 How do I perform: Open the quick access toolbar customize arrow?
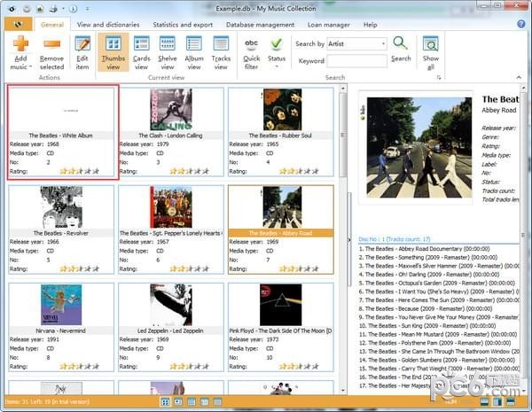(88, 9)
